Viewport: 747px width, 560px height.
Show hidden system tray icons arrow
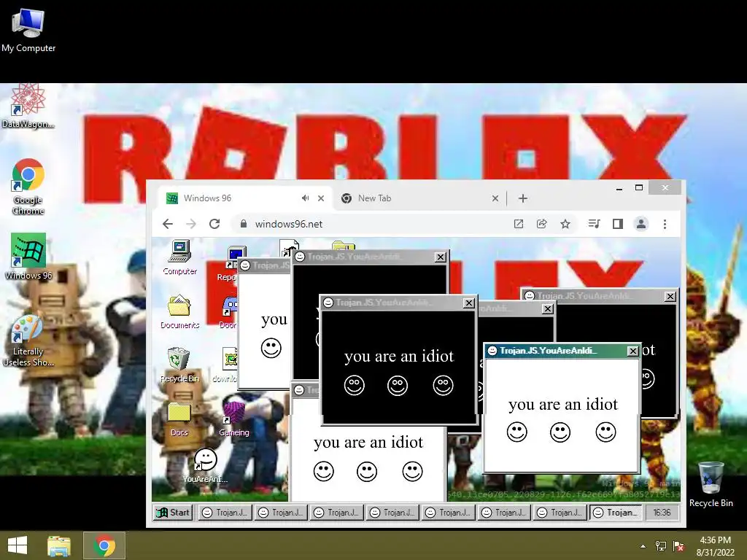[643, 546]
